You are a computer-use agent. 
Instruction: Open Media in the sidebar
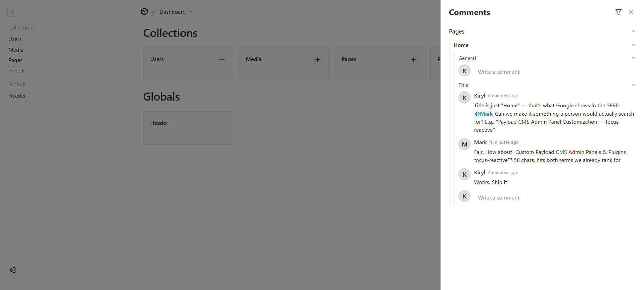pyautogui.click(x=16, y=50)
